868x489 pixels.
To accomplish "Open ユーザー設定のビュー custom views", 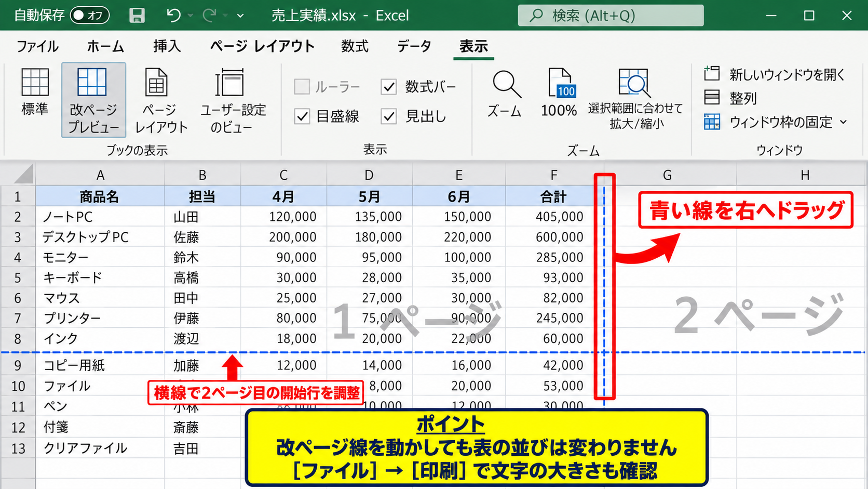I will (232, 101).
